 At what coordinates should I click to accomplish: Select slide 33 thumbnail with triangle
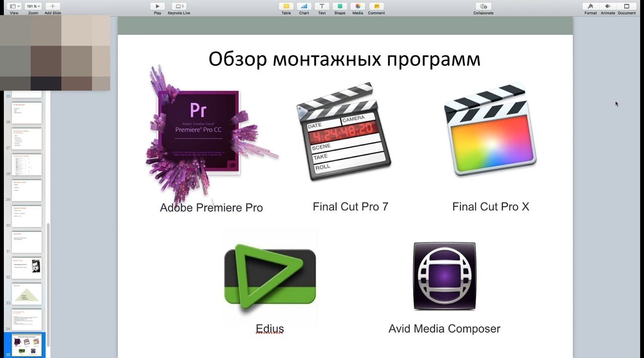[27, 294]
